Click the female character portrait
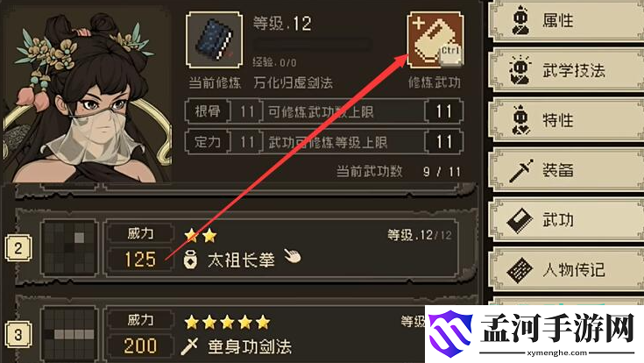This screenshot has width=644, height=363. click(x=87, y=94)
